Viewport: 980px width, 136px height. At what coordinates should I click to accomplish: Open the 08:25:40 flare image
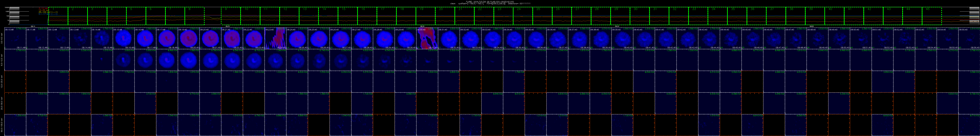coord(319,38)
